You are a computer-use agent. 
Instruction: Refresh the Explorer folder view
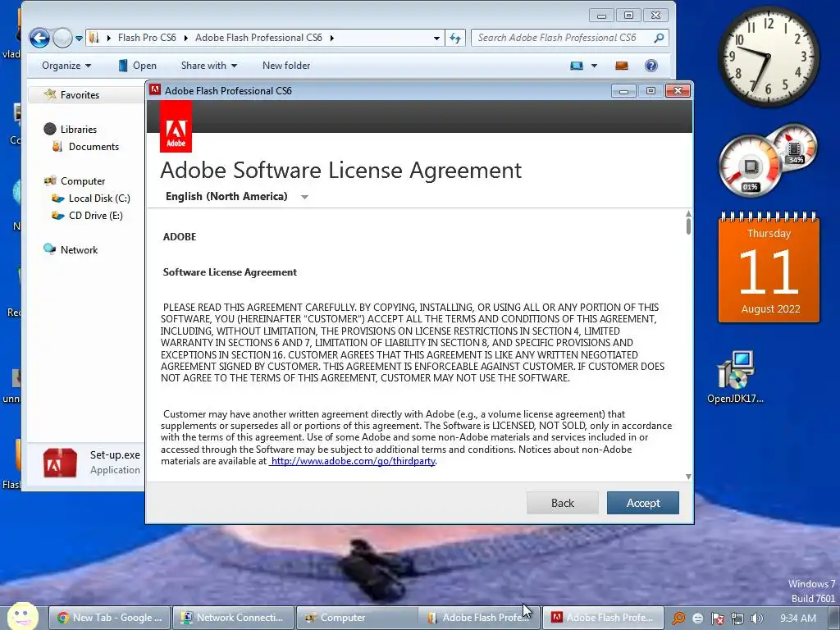(455, 38)
